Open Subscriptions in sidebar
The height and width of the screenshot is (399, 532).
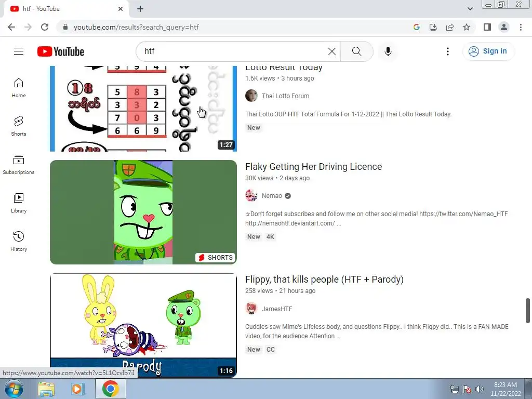point(19,165)
